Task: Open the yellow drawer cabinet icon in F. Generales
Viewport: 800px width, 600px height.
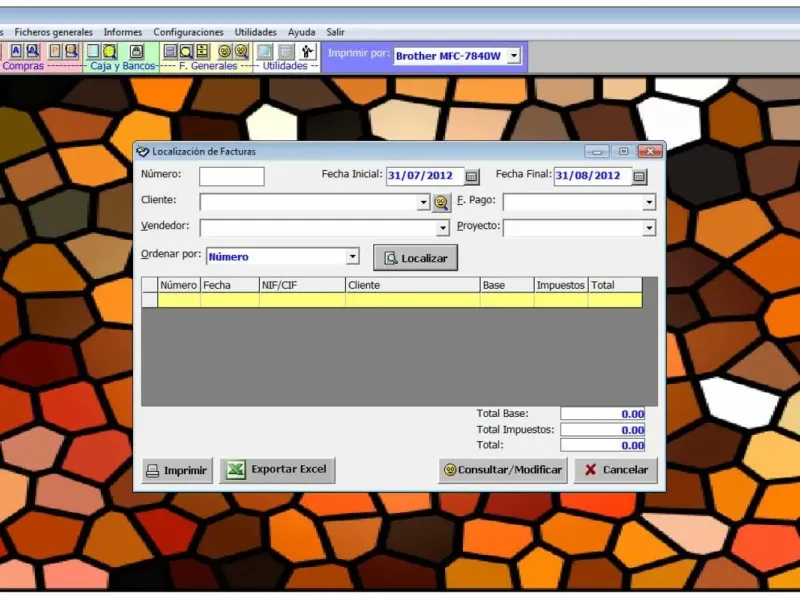Action: click(203, 51)
